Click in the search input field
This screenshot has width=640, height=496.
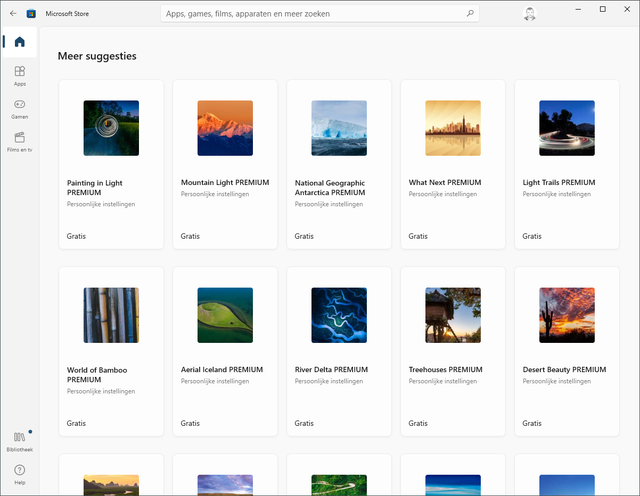[x=310, y=14]
